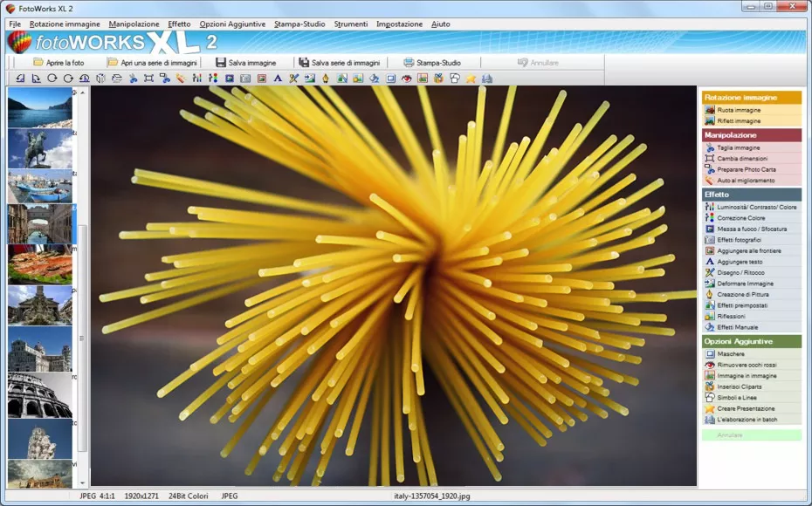The height and width of the screenshot is (506, 812).
Task: Click the 1920x1271 dimensions in status bar
Action: click(x=141, y=496)
